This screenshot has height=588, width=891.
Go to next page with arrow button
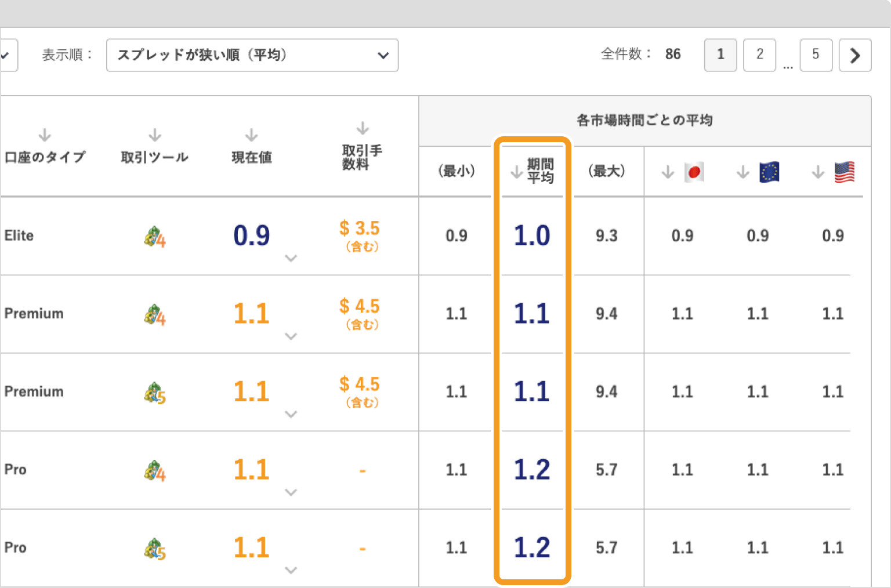point(855,55)
